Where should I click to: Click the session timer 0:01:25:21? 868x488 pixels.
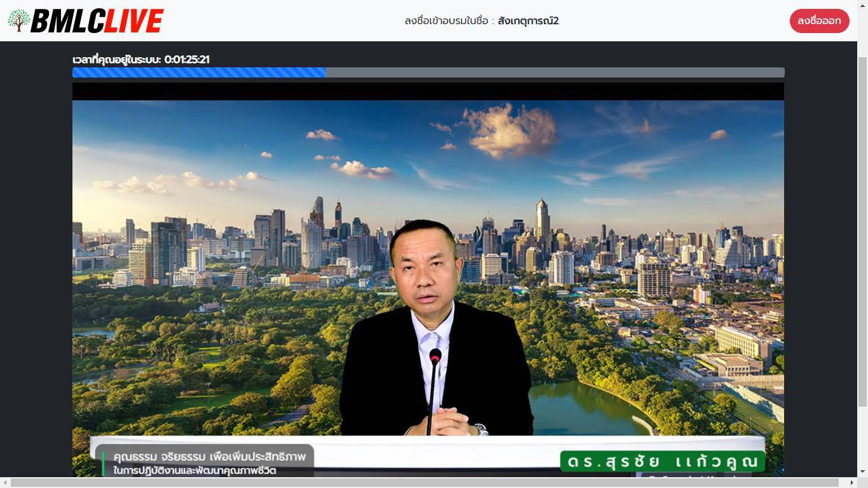click(x=187, y=60)
